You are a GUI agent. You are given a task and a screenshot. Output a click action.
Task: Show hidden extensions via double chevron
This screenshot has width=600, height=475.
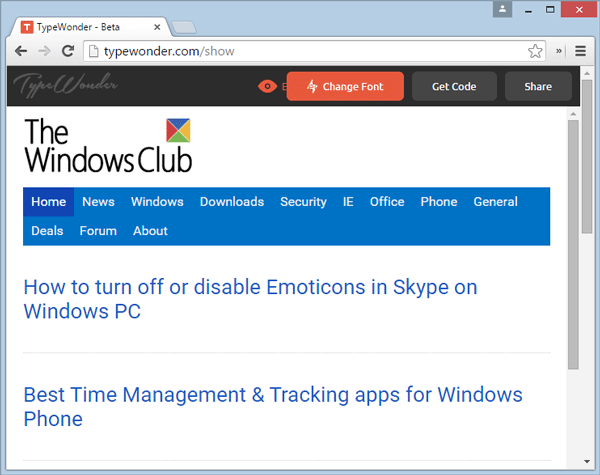point(559,51)
